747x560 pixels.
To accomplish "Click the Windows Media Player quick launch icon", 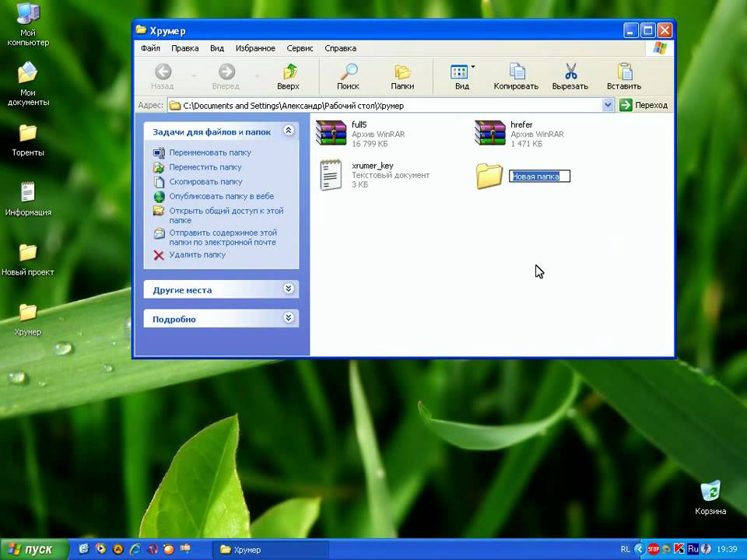I will [x=101, y=549].
